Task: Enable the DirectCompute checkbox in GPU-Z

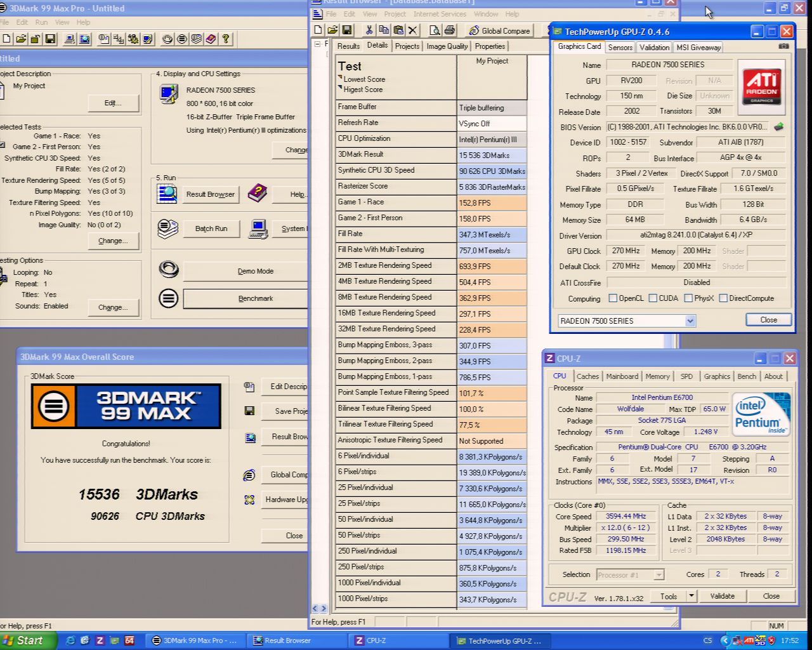Action: (723, 298)
